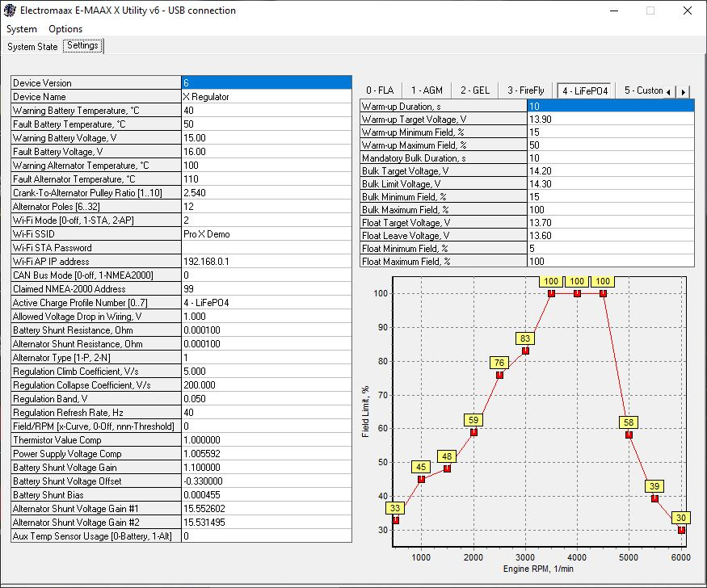Open the Options menu
The width and height of the screenshot is (707, 588).
[65, 29]
